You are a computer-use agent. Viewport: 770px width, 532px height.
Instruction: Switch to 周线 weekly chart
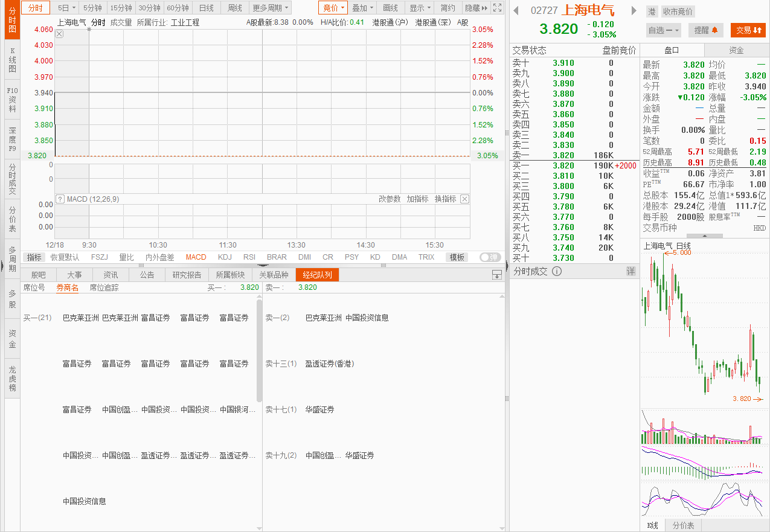(x=234, y=8)
